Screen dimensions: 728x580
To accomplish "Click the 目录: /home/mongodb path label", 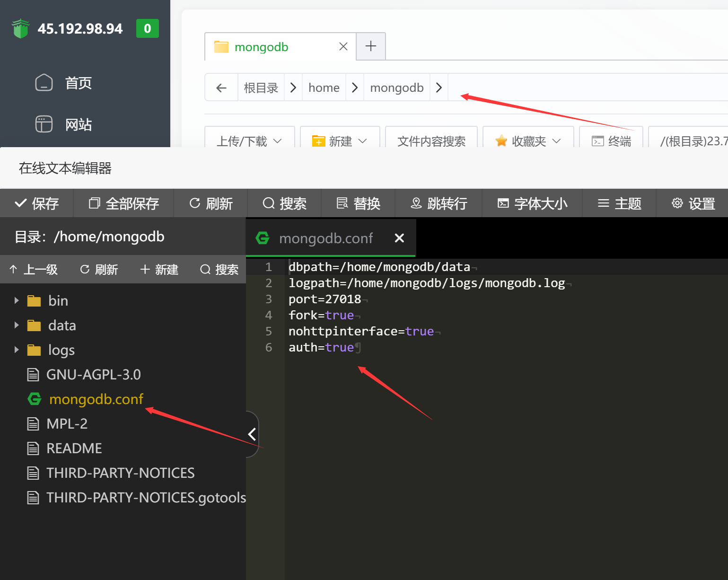I will click(89, 237).
